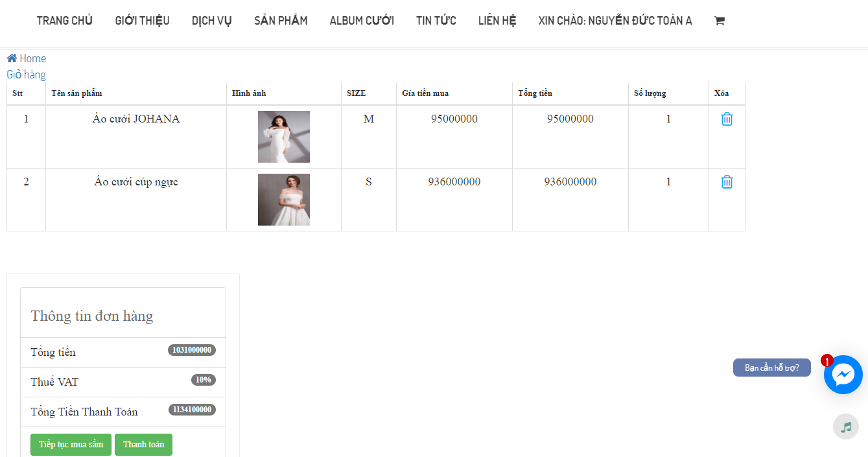Remove Áo cưới cúp ngực using trash icon

click(727, 182)
